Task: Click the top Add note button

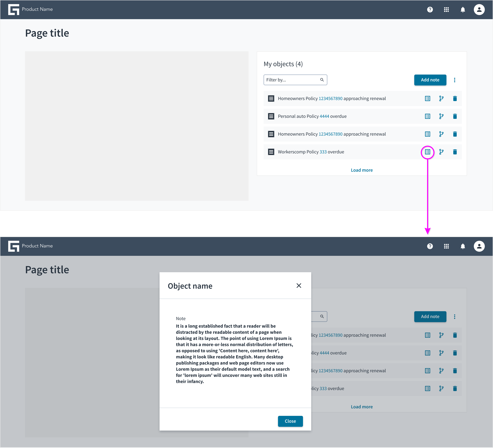Action: [430, 80]
